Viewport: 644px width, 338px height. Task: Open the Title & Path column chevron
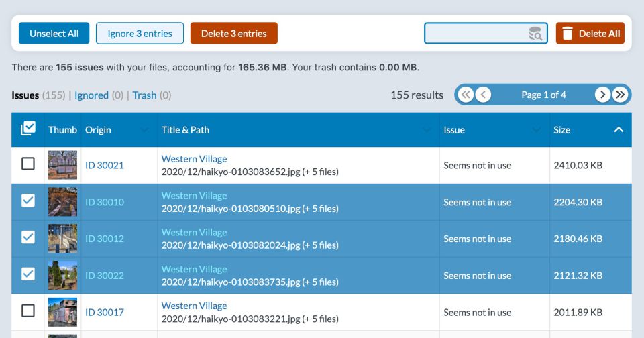pyautogui.click(x=427, y=130)
